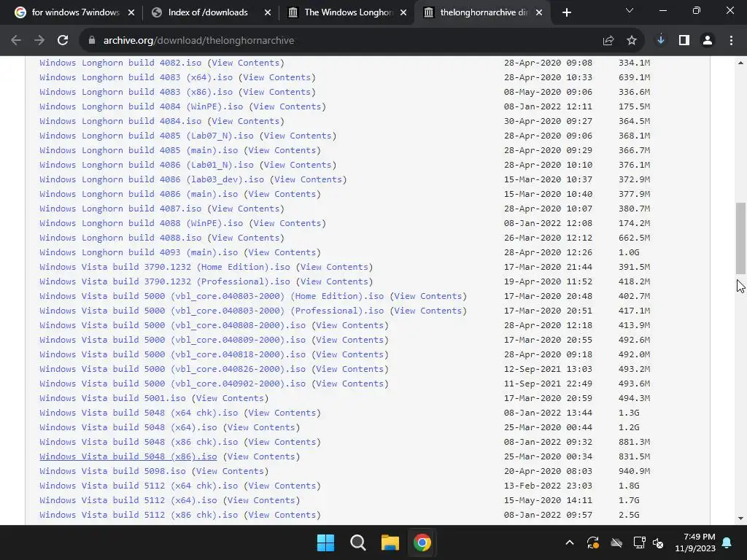Download Windows Vista build 5098.iso
The width and height of the screenshot is (747, 560).
[x=113, y=471]
